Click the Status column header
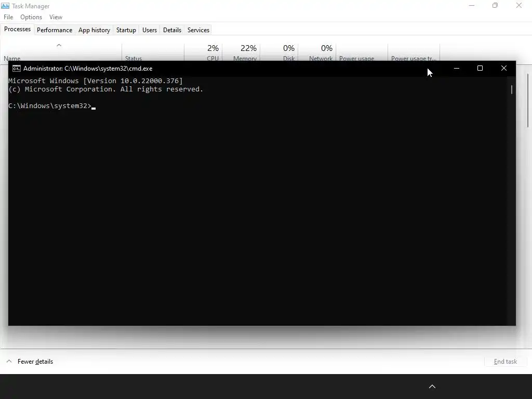 click(153, 53)
